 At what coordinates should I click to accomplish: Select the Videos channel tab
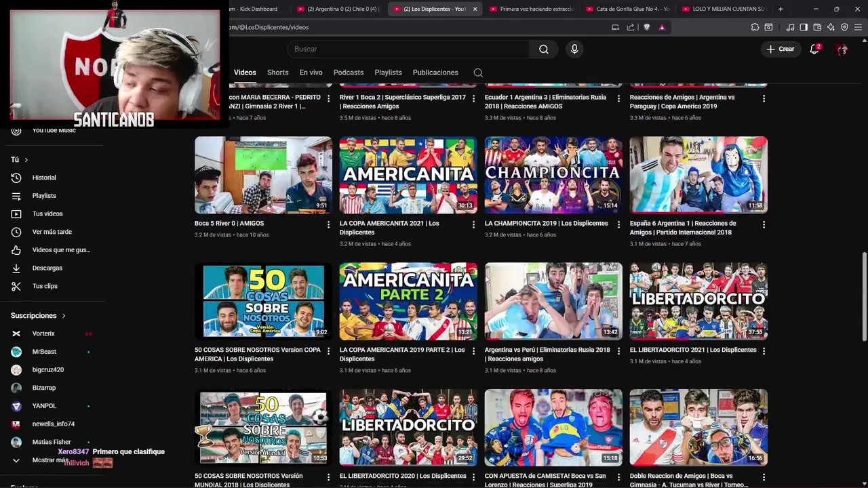(245, 73)
